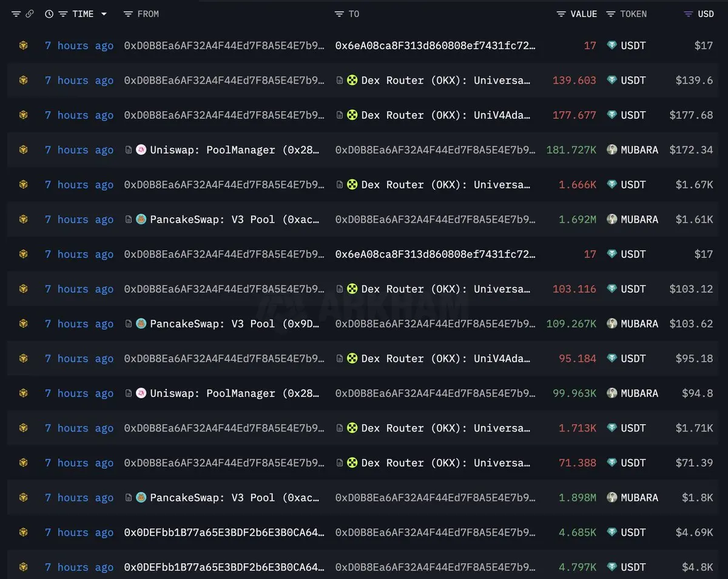Click the value 177.677
728x579 pixels.
[x=575, y=115]
